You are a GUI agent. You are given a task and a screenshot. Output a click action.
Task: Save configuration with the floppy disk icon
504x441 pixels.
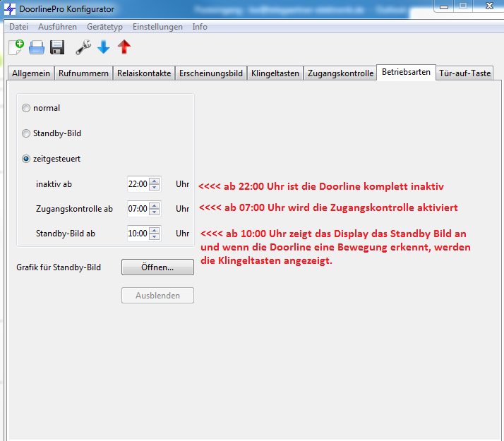[57, 47]
